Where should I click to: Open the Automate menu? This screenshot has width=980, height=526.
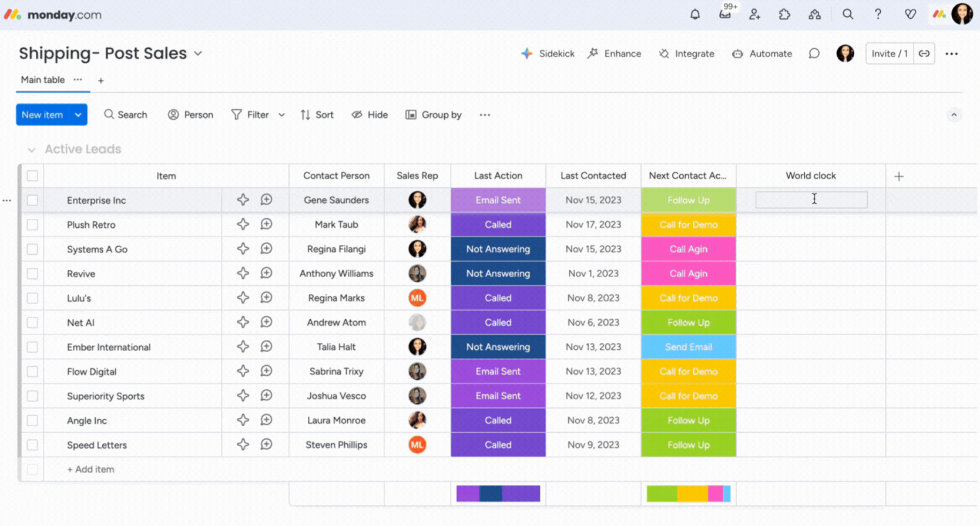click(x=762, y=53)
